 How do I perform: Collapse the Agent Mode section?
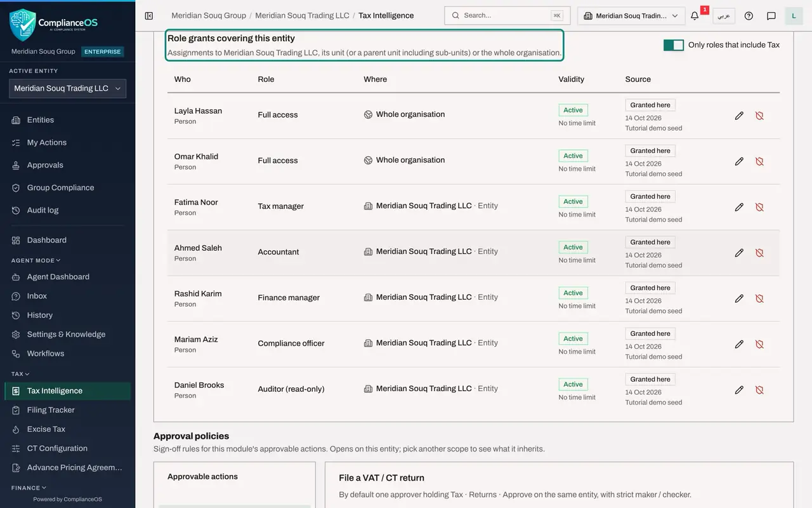[x=36, y=260]
